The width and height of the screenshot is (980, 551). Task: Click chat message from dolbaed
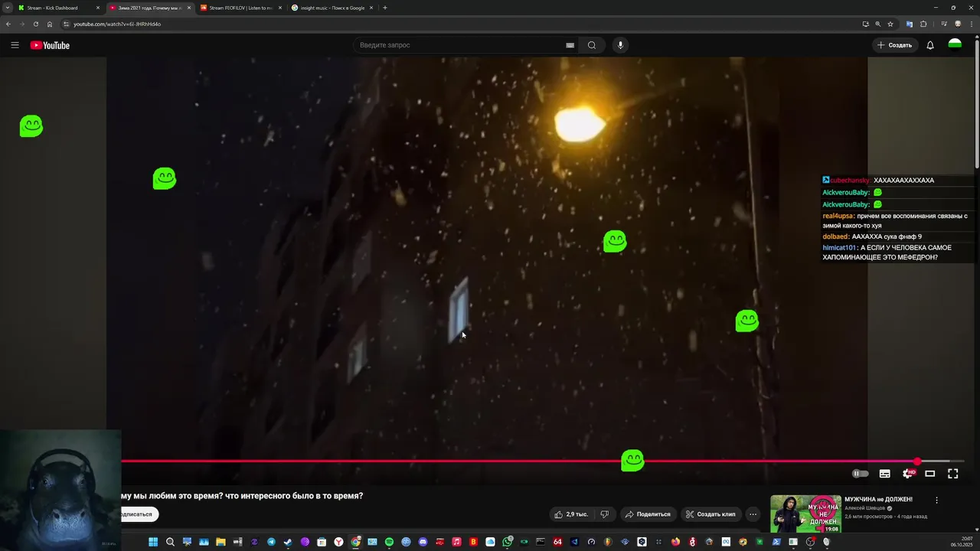pyautogui.click(x=872, y=236)
